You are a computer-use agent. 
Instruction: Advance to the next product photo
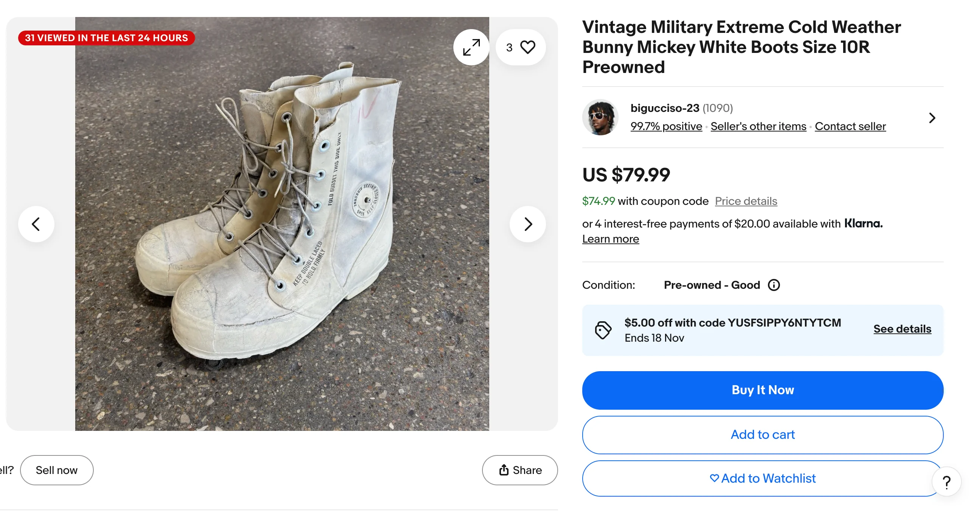[527, 224]
